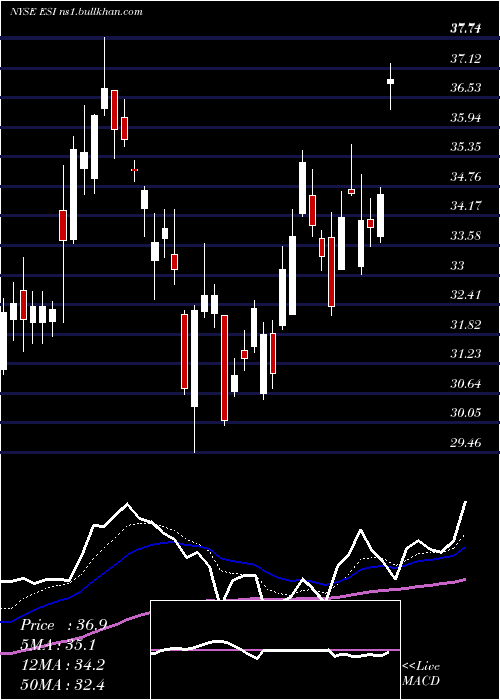Click the <<Live MACD label
The width and height of the screenshot is (500, 700).
tap(421, 674)
